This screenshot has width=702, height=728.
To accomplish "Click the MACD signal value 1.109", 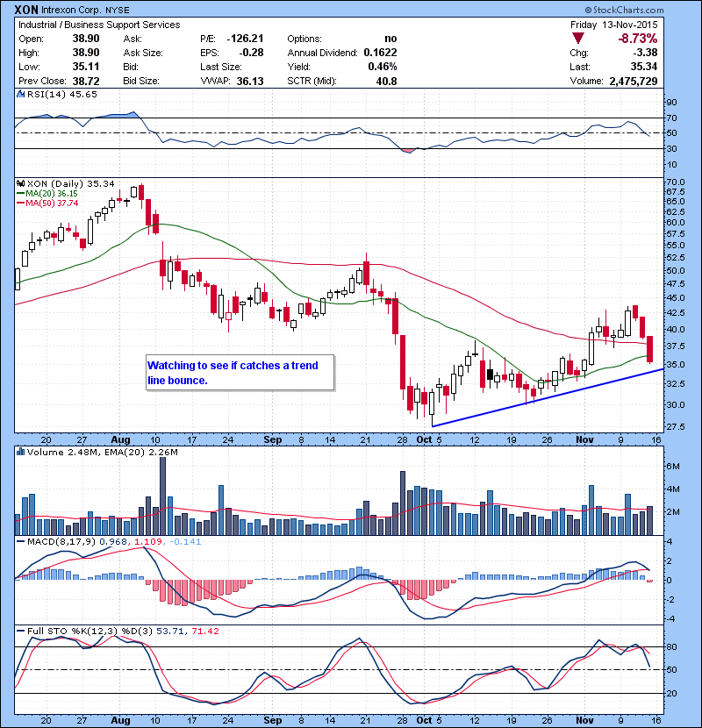I will pos(148,541).
